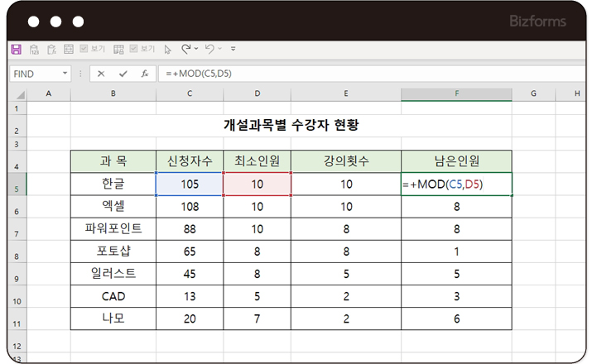Select row 8 header
592x364 pixels.
click(x=17, y=251)
